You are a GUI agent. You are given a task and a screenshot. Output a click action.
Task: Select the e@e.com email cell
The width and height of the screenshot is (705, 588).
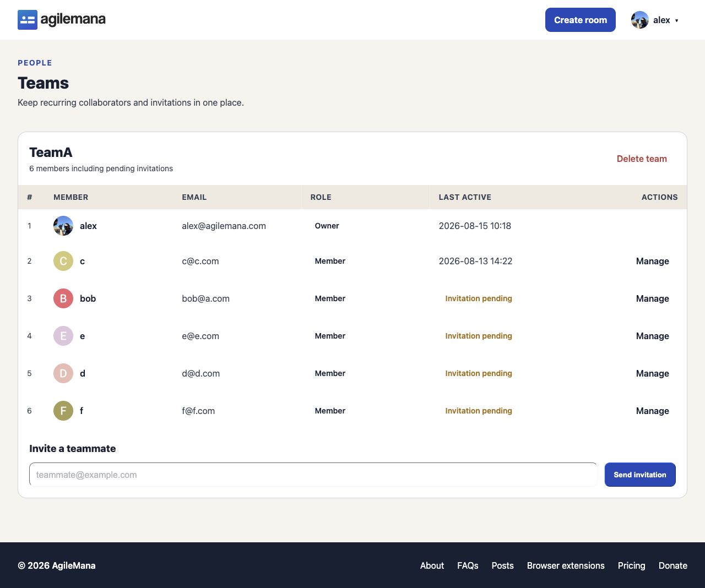pos(200,336)
